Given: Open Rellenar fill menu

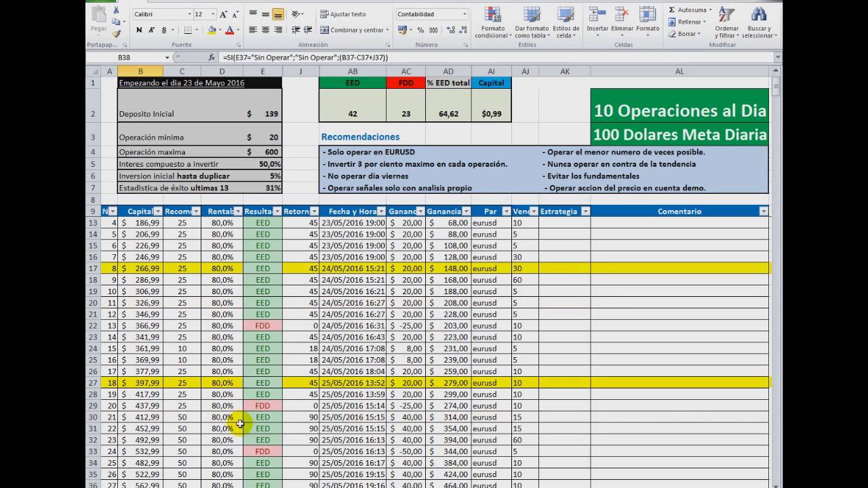Looking at the screenshot, I should tap(686, 22).
